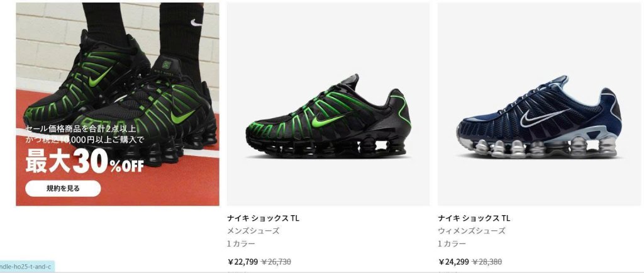This screenshot has height=273, width=644.
Task: Click 1 カラー under the women's shoe
Action: 452,244
